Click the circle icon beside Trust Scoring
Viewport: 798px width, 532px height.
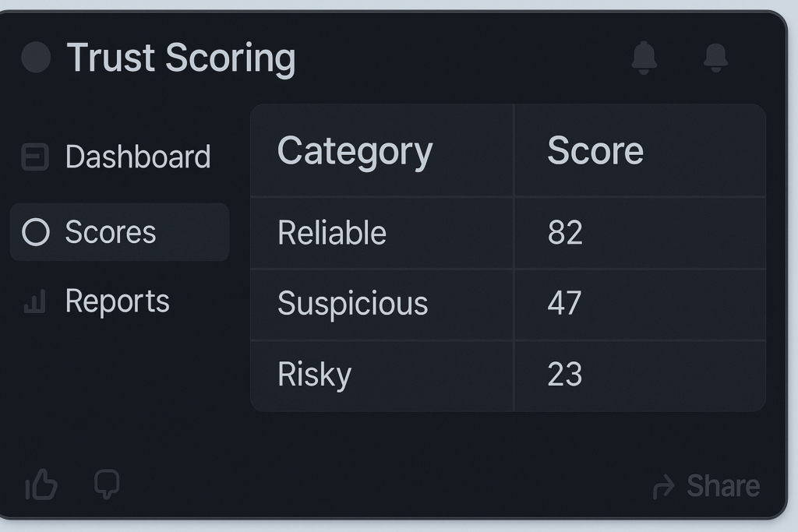click(36, 58)
